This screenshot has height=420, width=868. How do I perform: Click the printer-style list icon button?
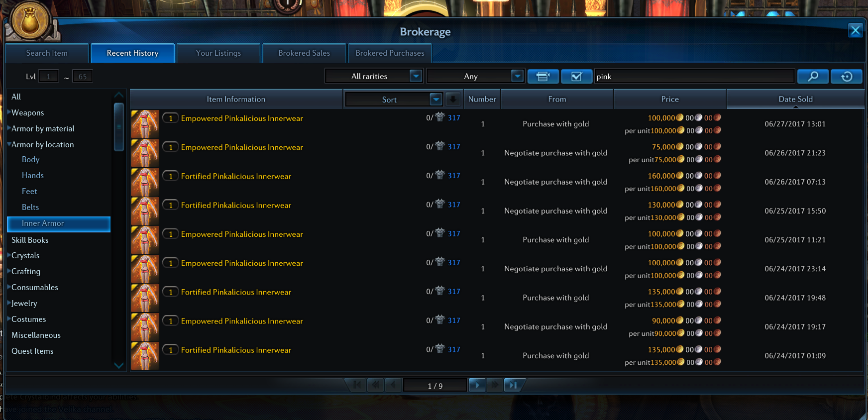542,76
